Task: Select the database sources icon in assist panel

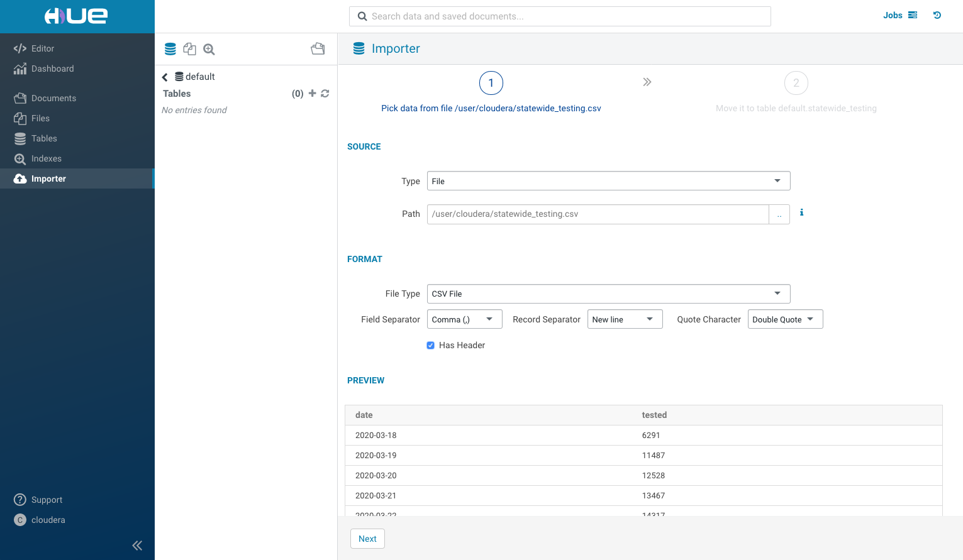Action: coord(170,49)
